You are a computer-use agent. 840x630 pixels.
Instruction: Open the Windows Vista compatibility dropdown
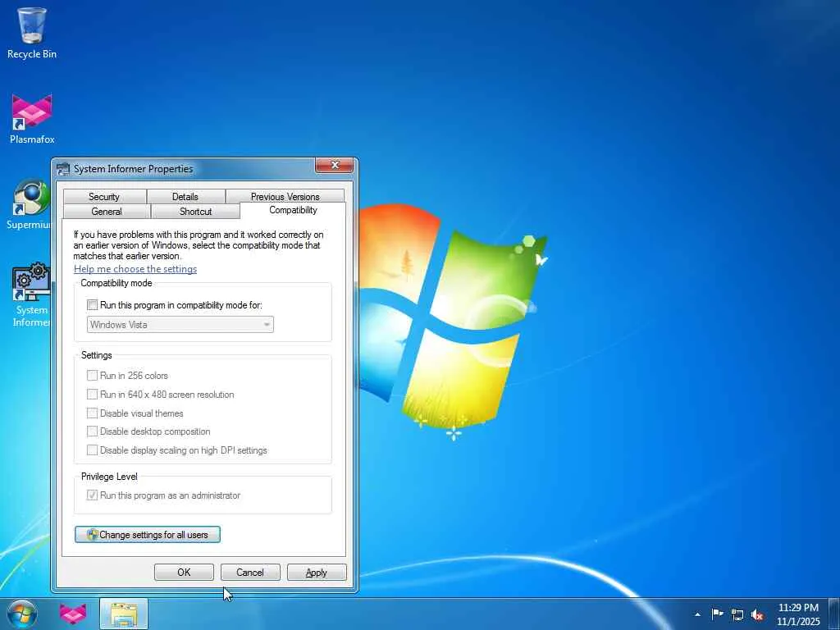[x=180, y=324]
